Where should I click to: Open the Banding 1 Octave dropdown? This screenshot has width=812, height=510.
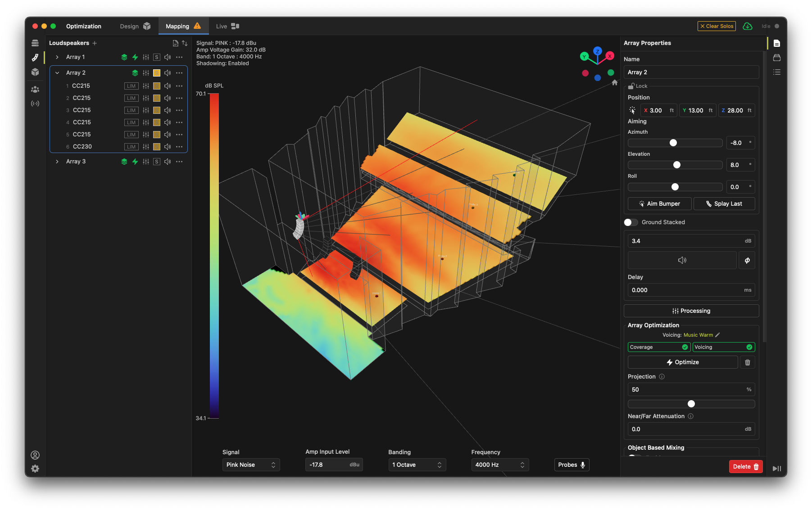pyautogui.click(x=417, y=465)
